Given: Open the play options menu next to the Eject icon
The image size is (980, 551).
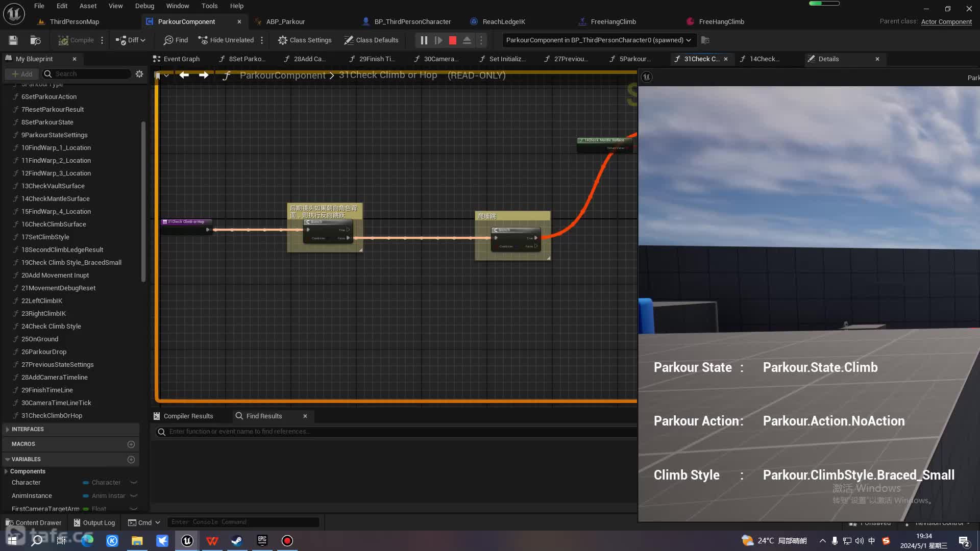Looking at the screenshot, I should [481, 40].
